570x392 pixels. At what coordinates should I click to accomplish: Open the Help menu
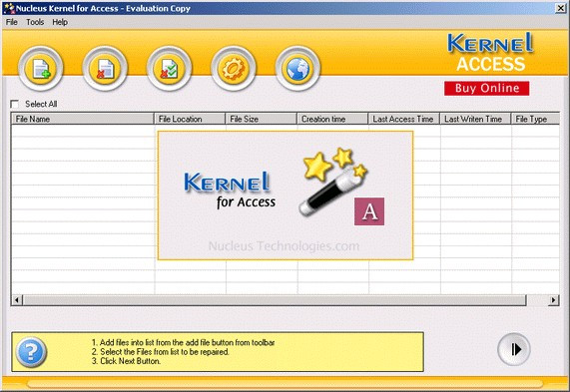60,22
